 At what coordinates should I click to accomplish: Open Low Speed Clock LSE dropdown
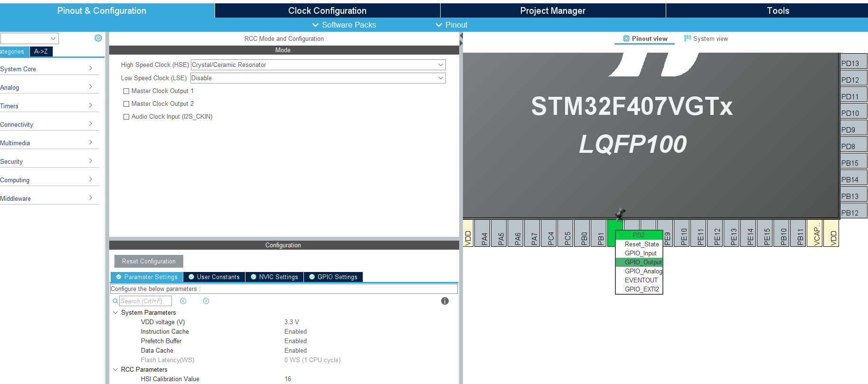[318, 78]
